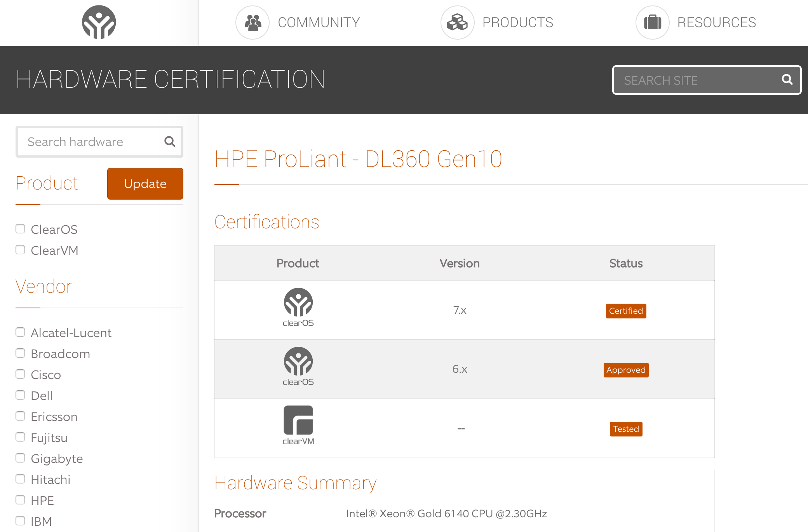Select the Hitachi vendor checkbox
This screenshot has width=808, height=532.
click(x=20, y=479)
